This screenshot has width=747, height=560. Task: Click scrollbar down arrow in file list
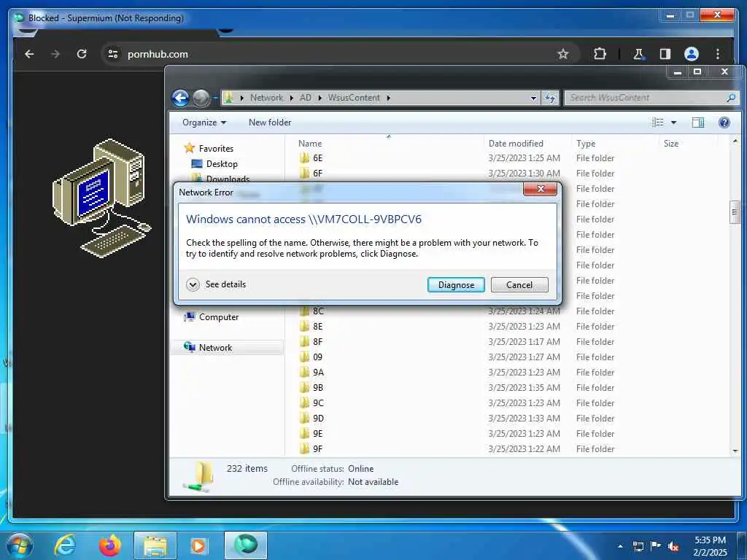point(735,451)
